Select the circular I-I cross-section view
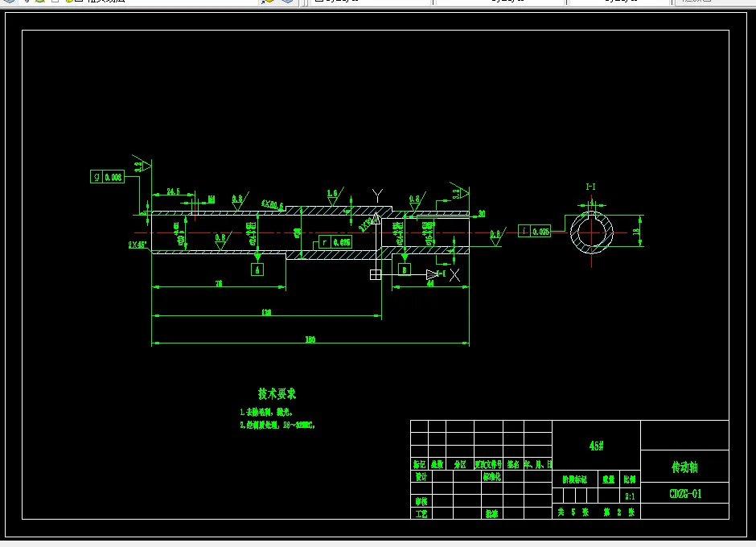The width and height of the screenshot is (756, 547). coord(592,232)
